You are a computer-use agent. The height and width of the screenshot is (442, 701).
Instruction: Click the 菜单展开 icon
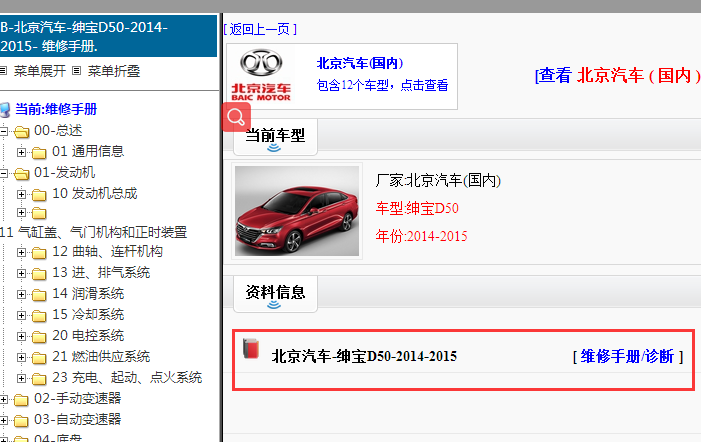click(x=4, y=71)
